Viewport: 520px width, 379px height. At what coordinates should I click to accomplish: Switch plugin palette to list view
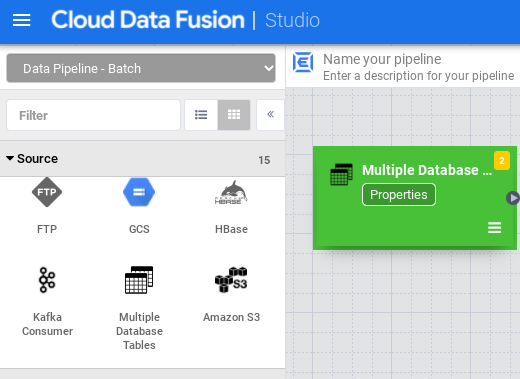(201, 115)
